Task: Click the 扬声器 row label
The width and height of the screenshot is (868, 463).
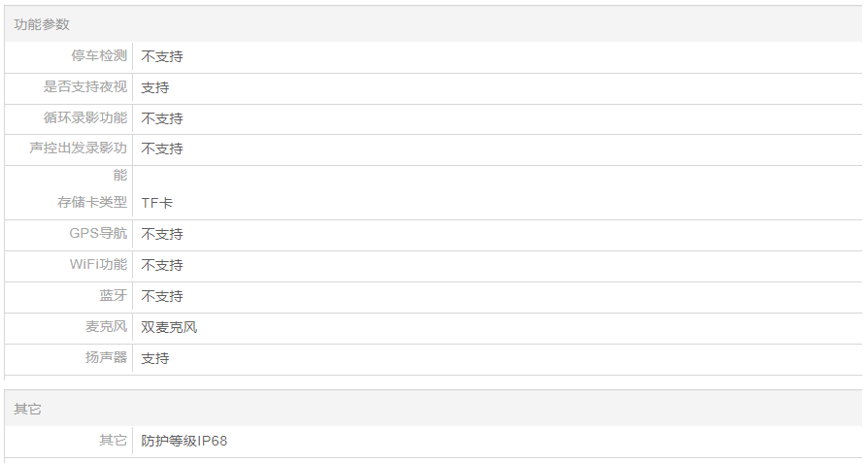Action: click(x=106, y=358)
